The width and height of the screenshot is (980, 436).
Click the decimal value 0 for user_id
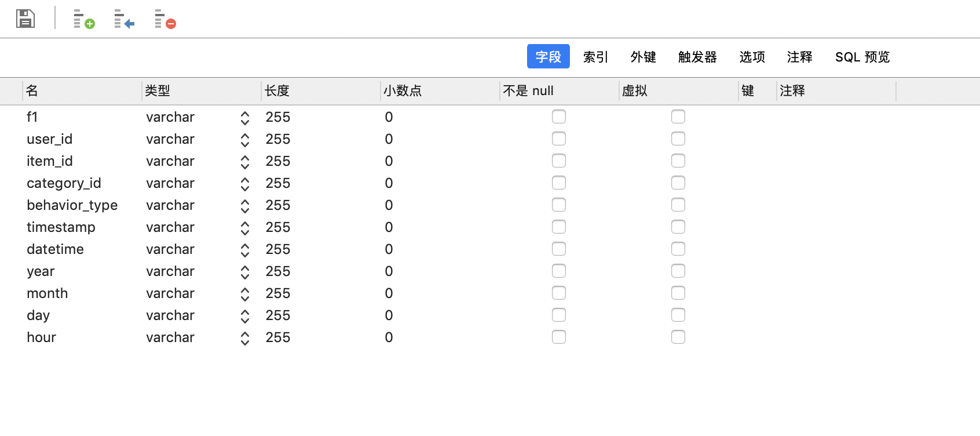tap(389, 139)
